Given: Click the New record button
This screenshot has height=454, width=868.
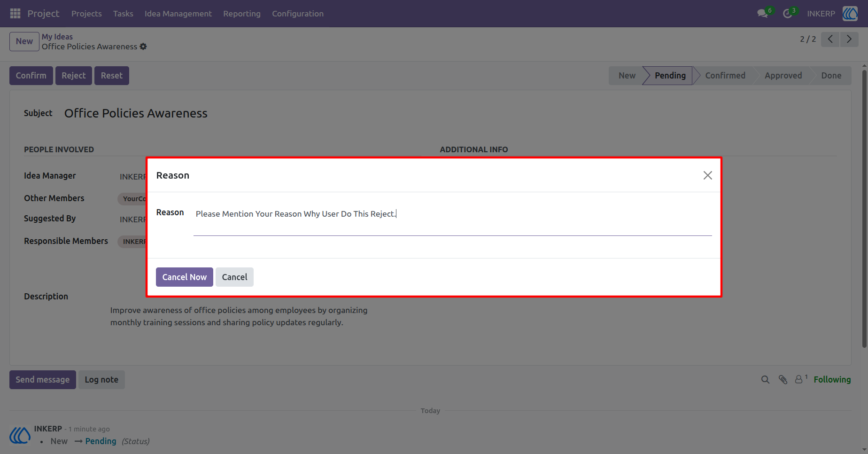Looking at the screenshot, I should [24, 41].
